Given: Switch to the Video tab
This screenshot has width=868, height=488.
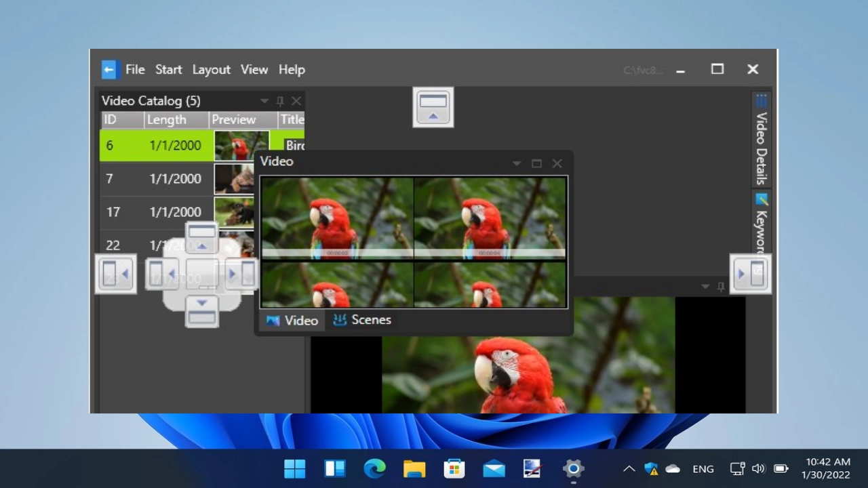Looking at the screenshot, I should (292, 321).
